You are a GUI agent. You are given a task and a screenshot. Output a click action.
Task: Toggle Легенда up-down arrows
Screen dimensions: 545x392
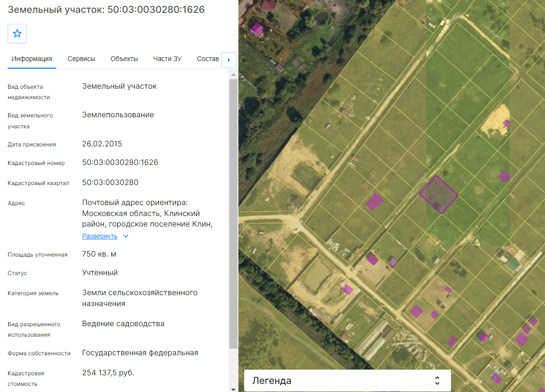(437, 381)
